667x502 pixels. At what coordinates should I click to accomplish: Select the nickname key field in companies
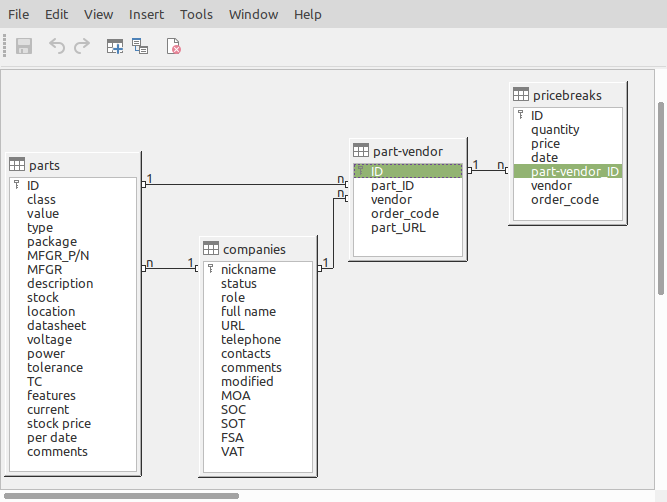click(248, 269)
